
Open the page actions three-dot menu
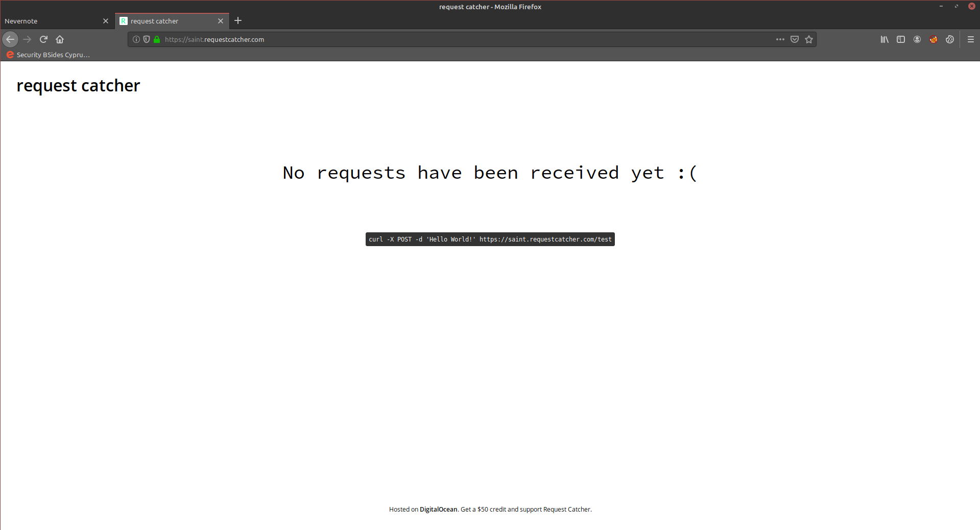point(780,39)
